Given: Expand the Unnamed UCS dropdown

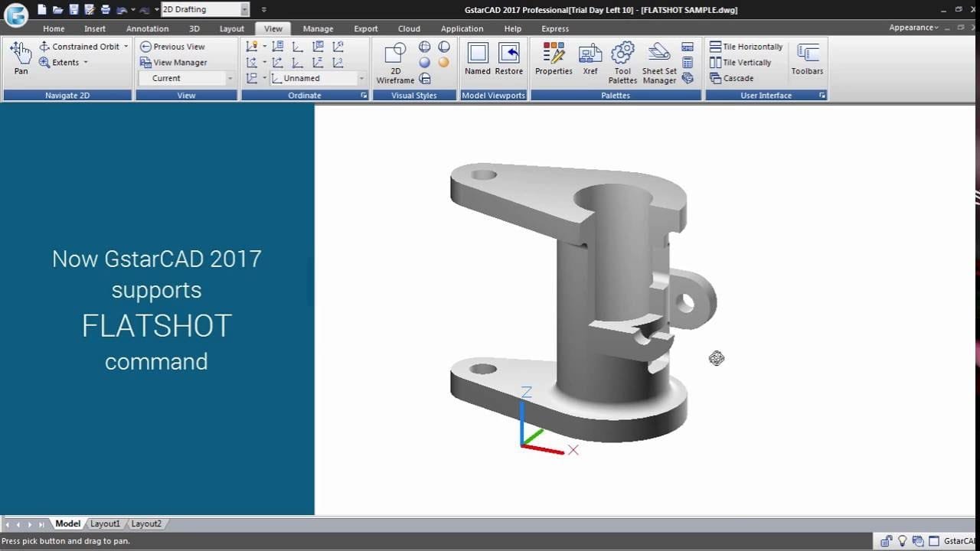Looking at the screenshot, I should pos(361,78).
